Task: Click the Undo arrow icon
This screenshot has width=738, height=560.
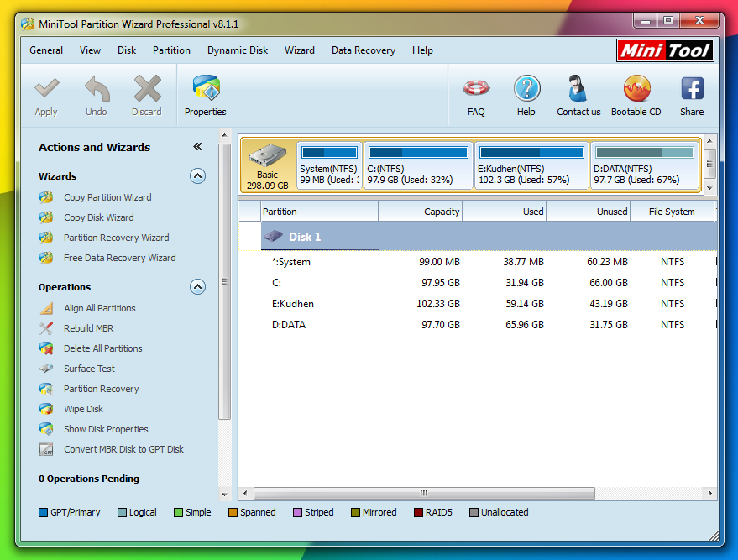Action: 97,88
